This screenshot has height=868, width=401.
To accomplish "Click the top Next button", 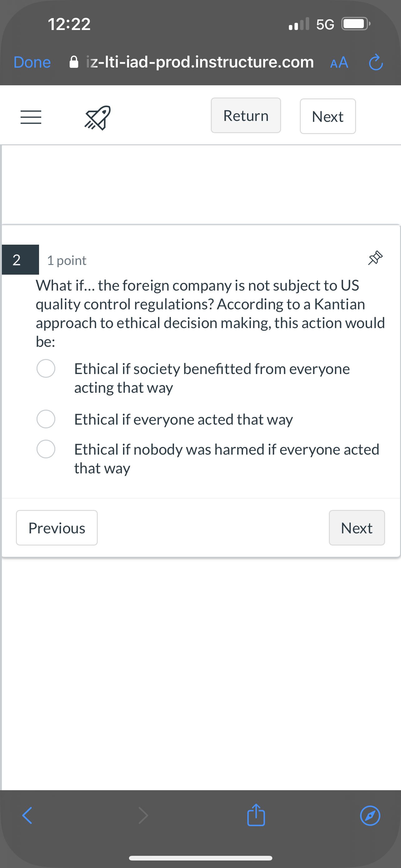I will pyautogui.click(x=328, y=116).
